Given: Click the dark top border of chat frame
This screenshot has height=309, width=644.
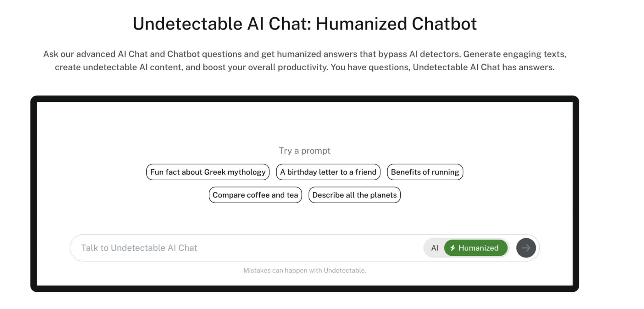Looking at the screenshot, I should pyautogui.click(x=304, y=99).
